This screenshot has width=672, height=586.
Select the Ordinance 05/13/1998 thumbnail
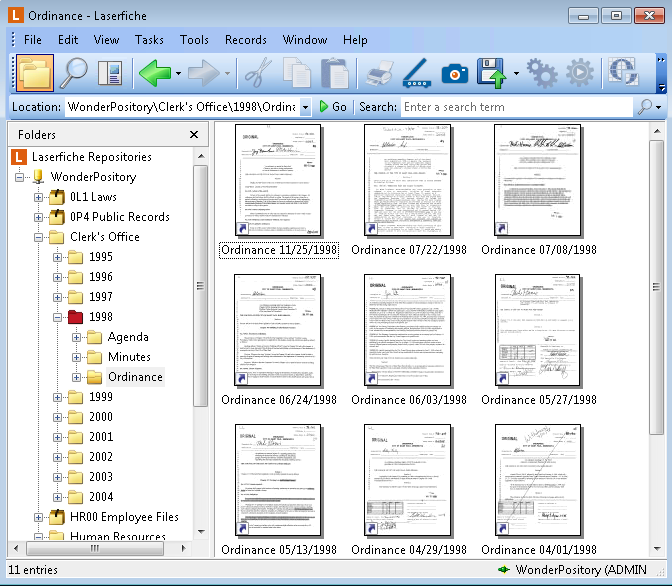[x=279, y=480]
